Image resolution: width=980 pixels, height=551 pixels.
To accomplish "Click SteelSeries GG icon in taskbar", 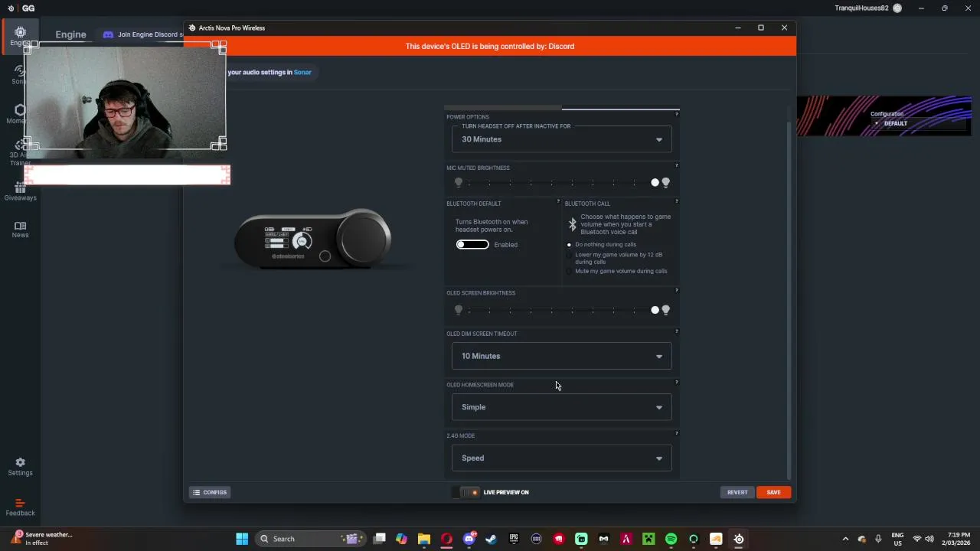I will 739,539.
